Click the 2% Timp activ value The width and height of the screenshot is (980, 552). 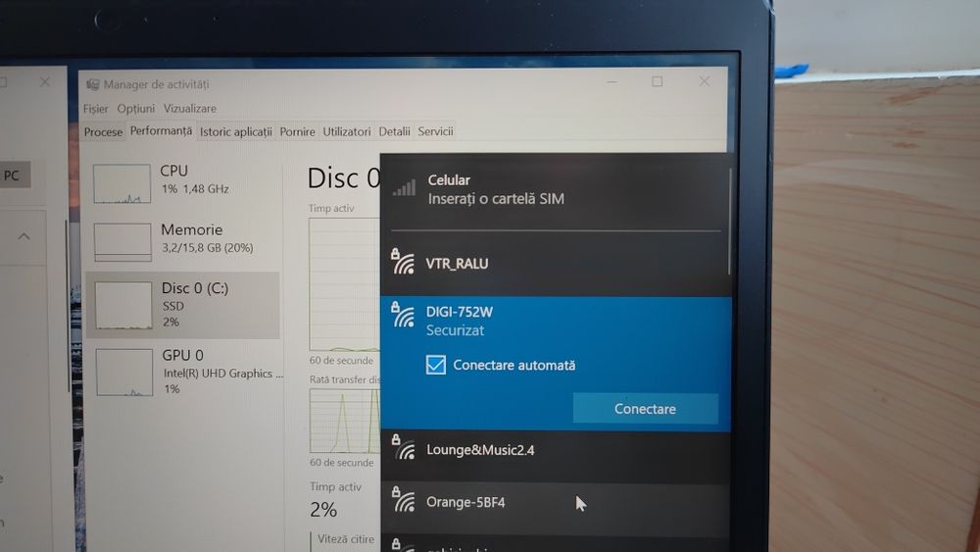pyautogui.click(x=323, y=510)
